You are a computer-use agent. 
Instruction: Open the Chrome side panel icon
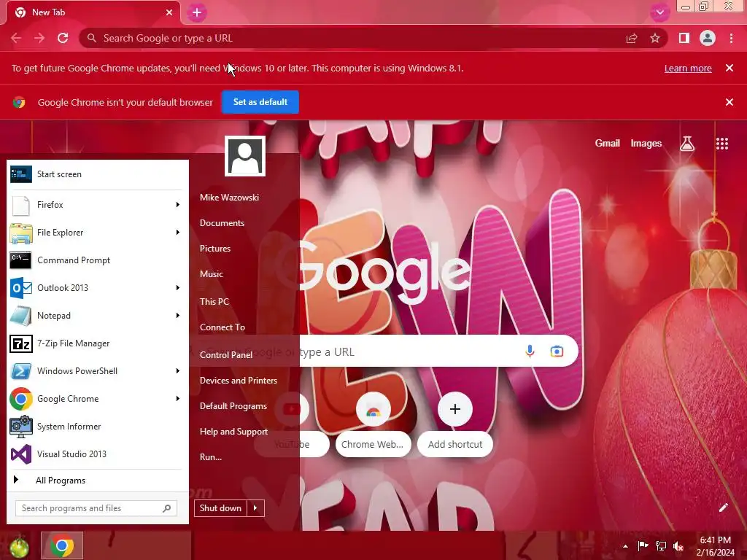[684, 38]
